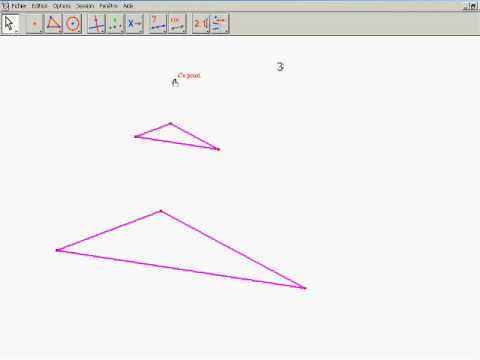Image resolution: width=480 pixels, height=360 pixels.
Task: Click the right vertex of the large triangle
Action: pos(305,288)
